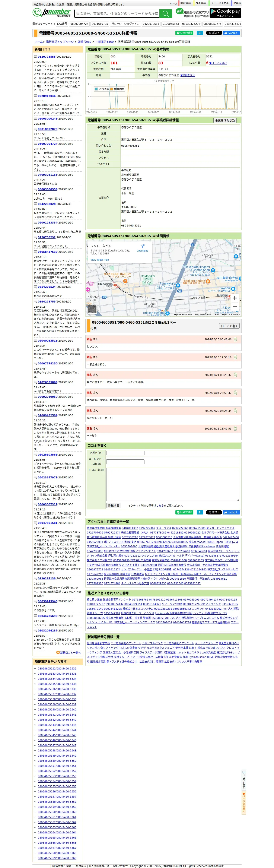Click trash icon on the 2024/10/13 comment
This screenshot has width=274, height=868.
[235, 339]
